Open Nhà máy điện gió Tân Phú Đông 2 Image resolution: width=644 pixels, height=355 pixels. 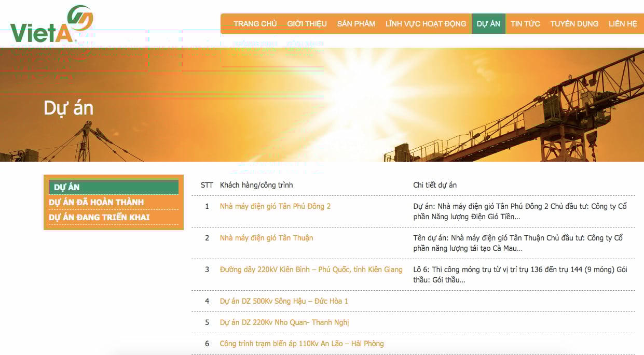click(x=275, y=206)
